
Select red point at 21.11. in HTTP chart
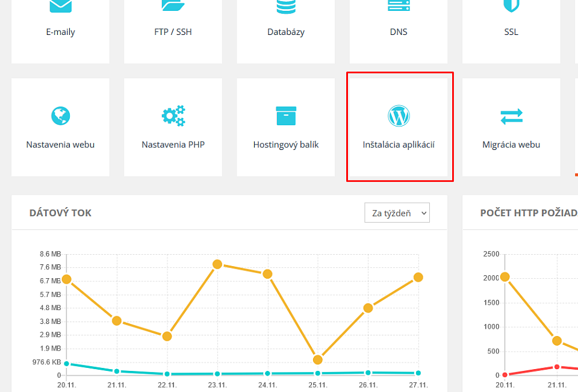[557, 367]
